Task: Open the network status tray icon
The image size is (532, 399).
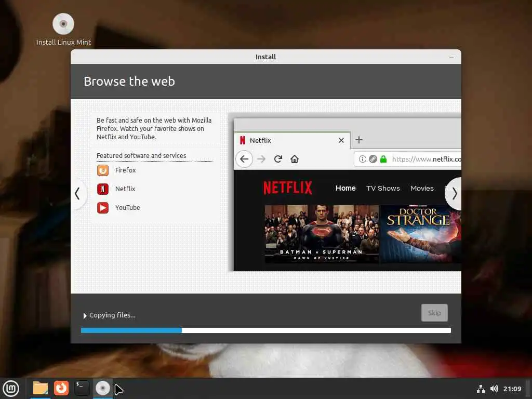Action: click(481, 389)
